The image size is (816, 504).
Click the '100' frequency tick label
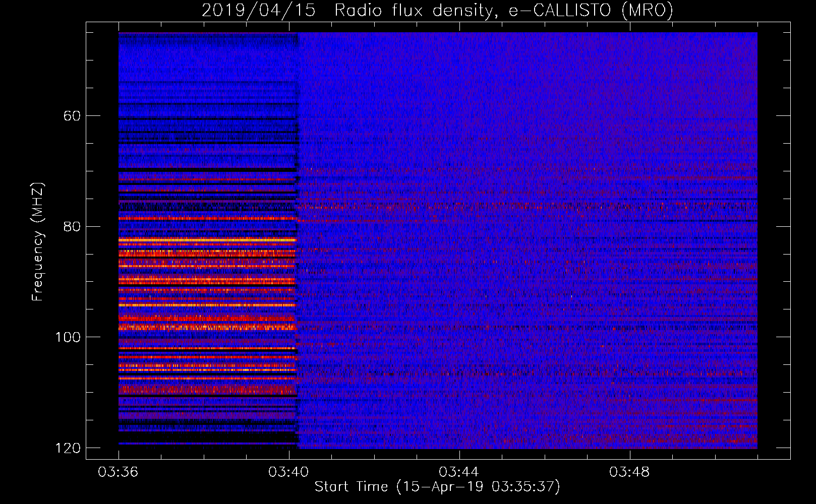tap(68, 337)
